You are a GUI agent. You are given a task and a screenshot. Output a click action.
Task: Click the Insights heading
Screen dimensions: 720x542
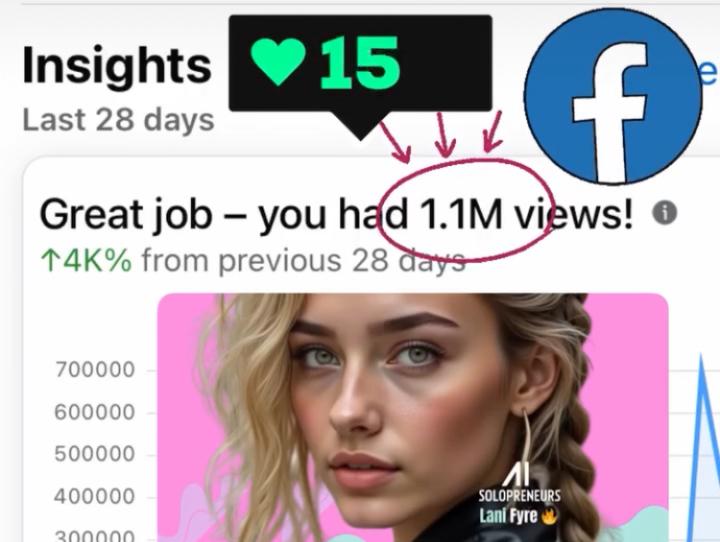(117, 65)
